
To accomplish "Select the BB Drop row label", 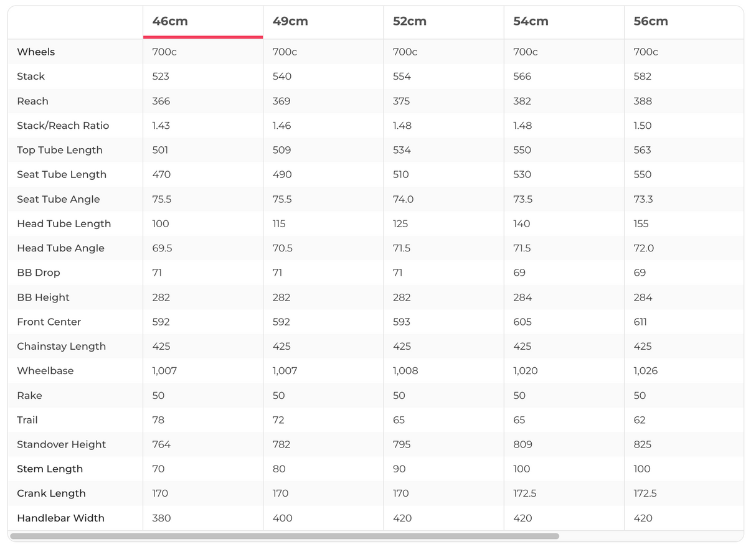I will coord(39,273).
